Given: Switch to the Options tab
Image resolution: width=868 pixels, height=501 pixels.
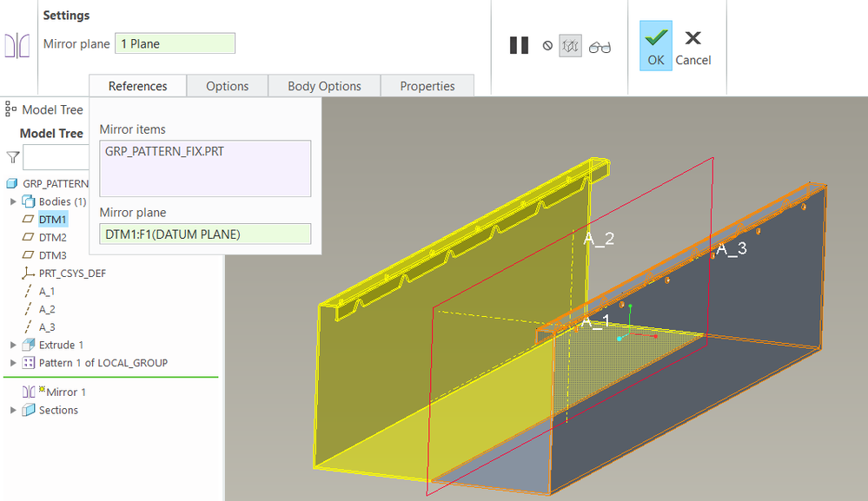Looking at the screenshot, I should coord(227,86).
